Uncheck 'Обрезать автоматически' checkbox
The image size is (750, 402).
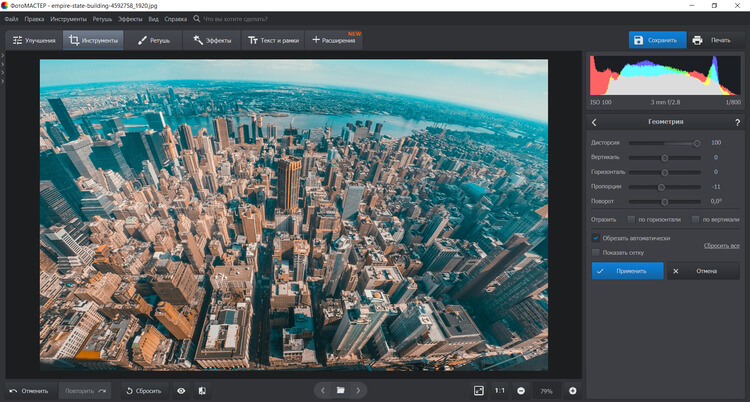tap(596, 238)
